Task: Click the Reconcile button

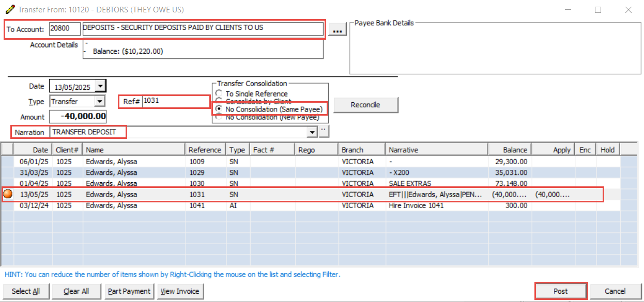Action: pos(365,105)
